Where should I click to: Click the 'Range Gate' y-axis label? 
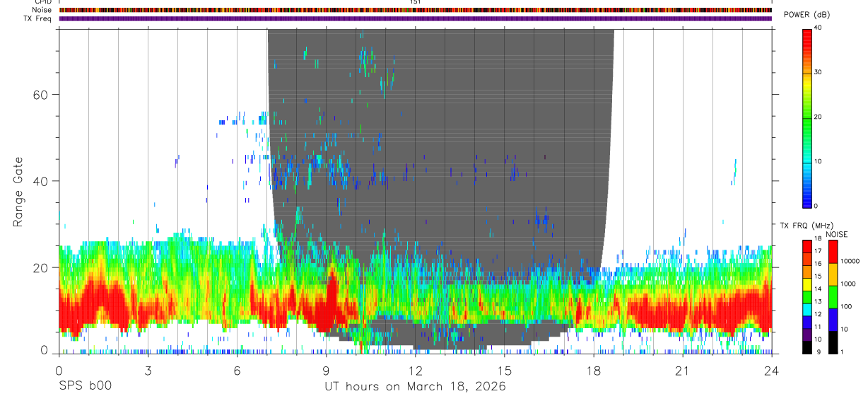(x=18, y=192)
